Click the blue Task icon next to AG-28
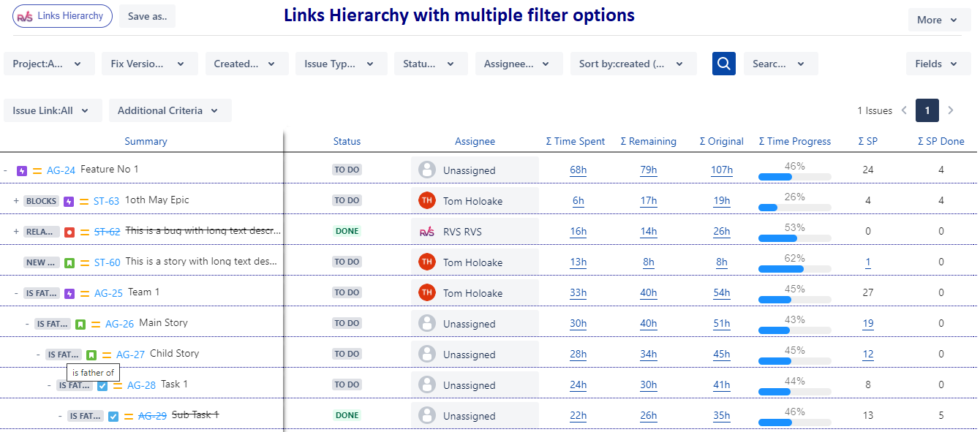Image resolution: width=980 pixels, height=432 pixels. [x=102, y=384]
